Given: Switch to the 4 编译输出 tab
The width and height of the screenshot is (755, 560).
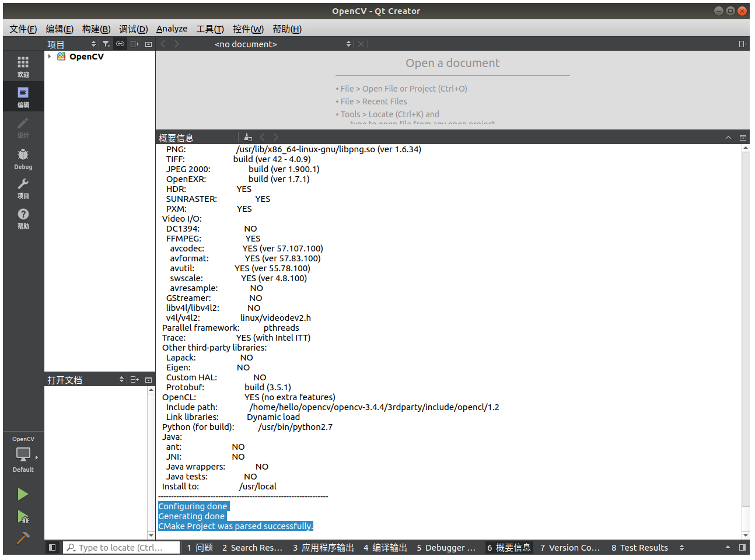Looking at the screenshot, I should [x=385, y=547].
